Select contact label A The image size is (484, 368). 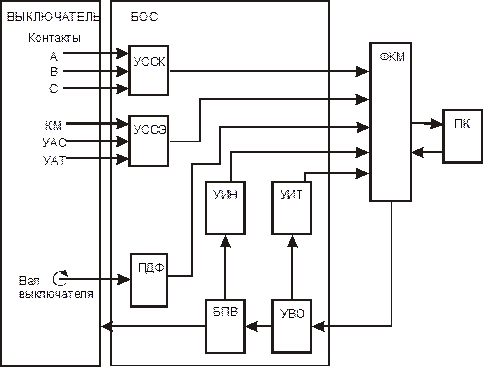54,57
